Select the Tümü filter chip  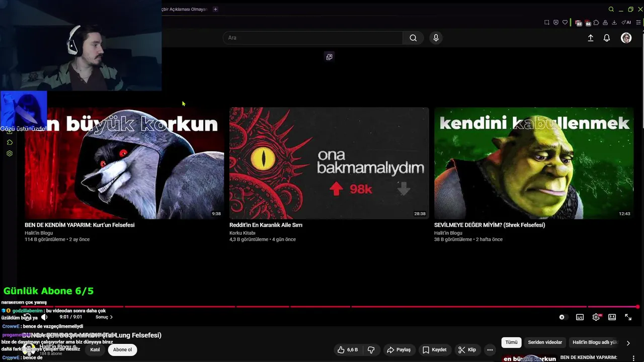click(x=511, y=342)
